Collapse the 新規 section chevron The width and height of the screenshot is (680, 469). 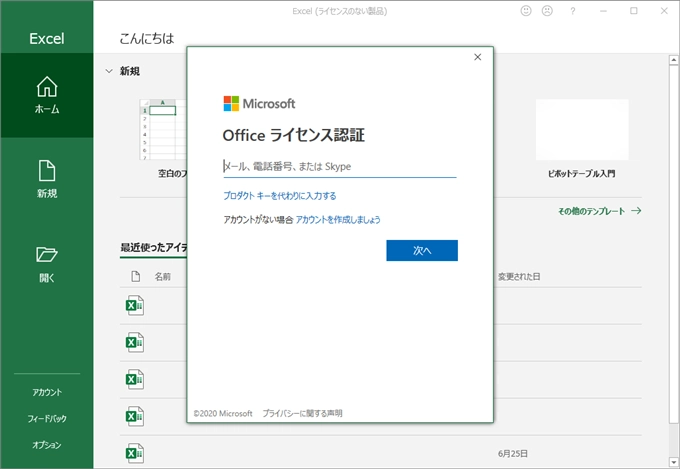click(109, 71)
